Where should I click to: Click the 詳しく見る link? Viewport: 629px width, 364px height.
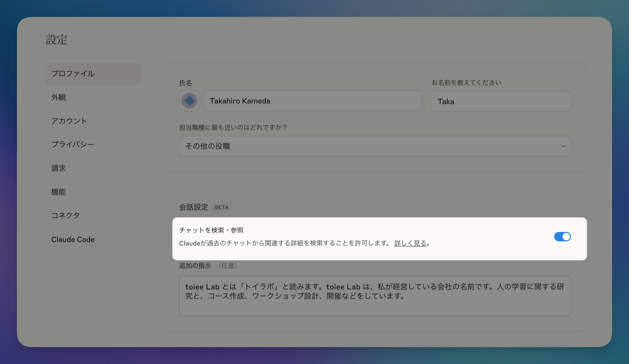pos(410,243)
